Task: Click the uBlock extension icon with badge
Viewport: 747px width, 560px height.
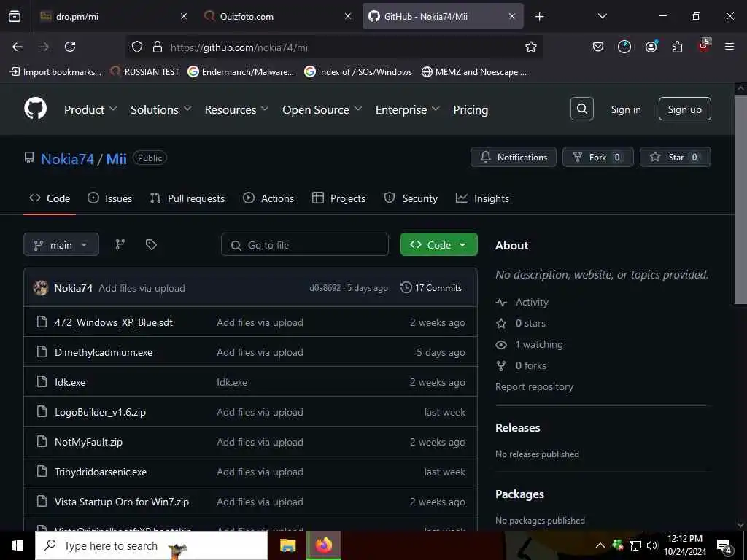Action: pyautogui.click(x=704, y=46)
